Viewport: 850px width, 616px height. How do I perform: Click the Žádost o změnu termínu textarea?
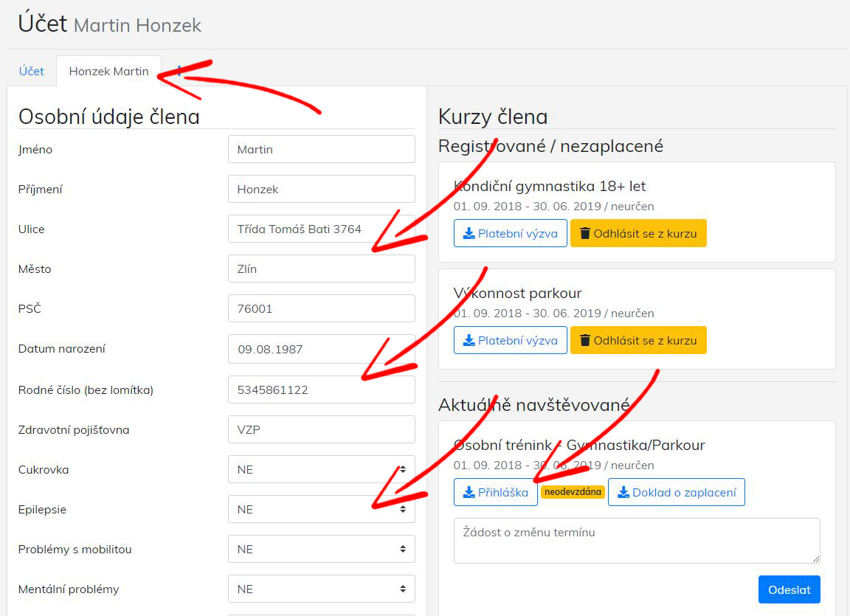pyautogui.click(x=636, y=541)
